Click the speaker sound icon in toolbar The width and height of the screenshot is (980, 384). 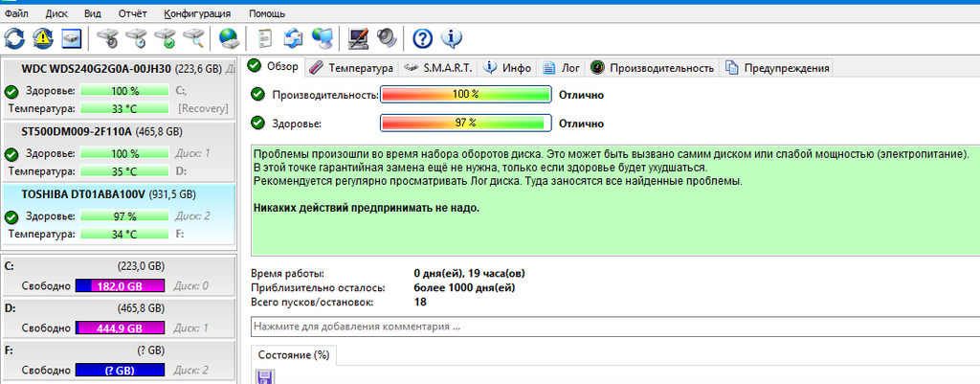point(387,38)
